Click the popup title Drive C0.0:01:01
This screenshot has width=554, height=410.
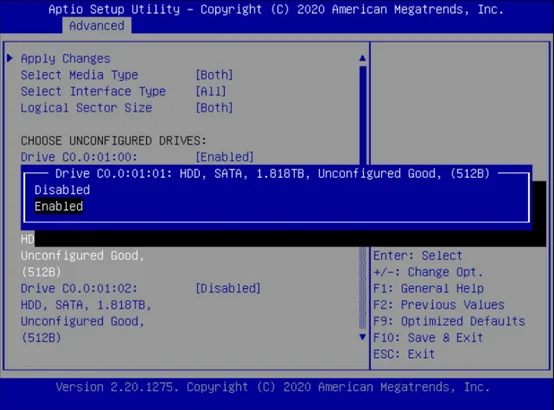pyautogui.click(x=272, y=174)
